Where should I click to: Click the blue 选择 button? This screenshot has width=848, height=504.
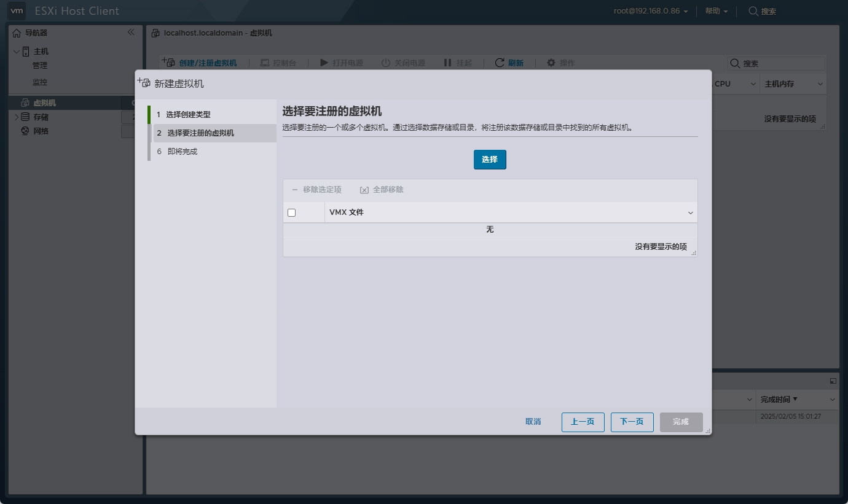490,160
